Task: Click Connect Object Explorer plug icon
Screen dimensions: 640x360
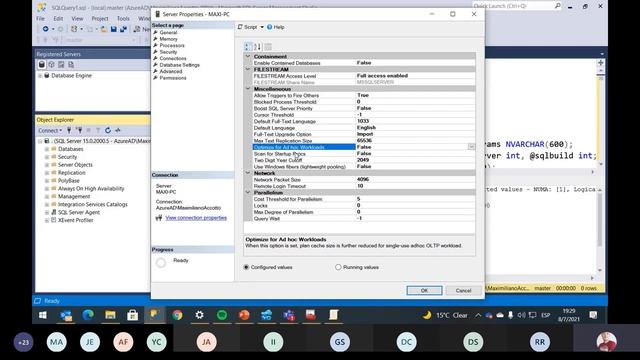Action: (x=69, y=130)
